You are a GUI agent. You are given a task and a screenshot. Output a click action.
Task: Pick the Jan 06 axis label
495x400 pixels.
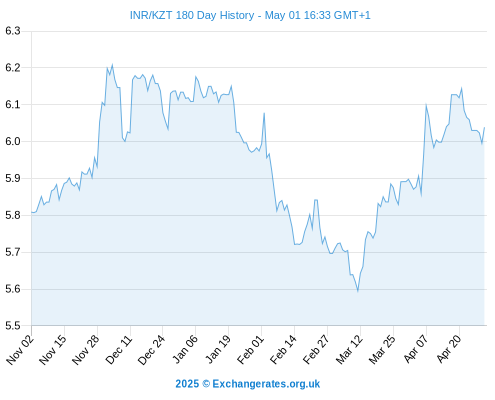click(x=184, y=349)
